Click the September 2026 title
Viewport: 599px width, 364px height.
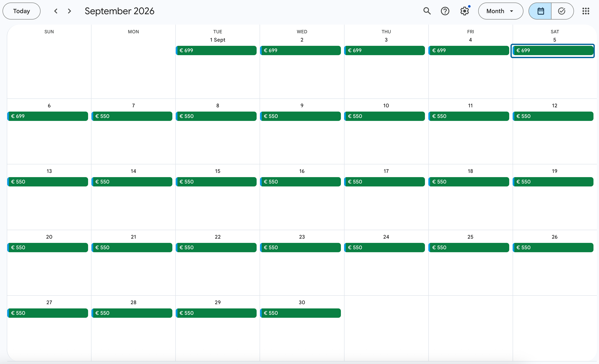[x=119, y=11]
